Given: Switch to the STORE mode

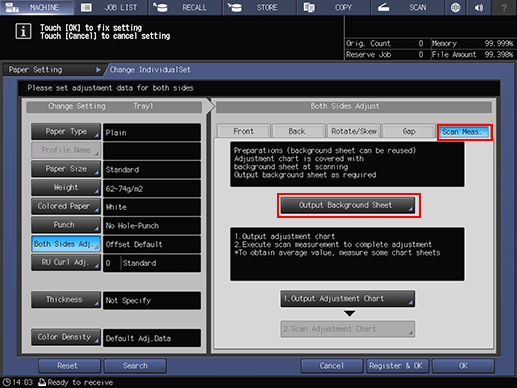Looking at the screenshot, I should click(x=260, y=7).
